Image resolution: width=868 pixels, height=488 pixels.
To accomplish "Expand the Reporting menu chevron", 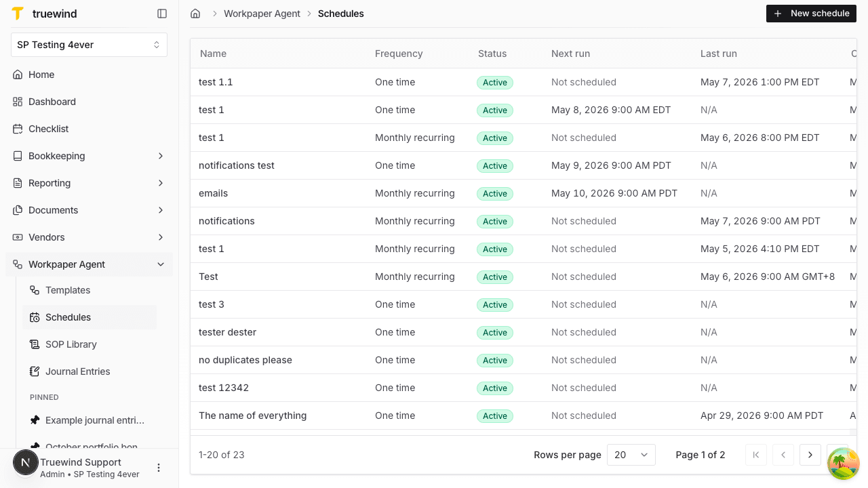I will coord(161,183).
